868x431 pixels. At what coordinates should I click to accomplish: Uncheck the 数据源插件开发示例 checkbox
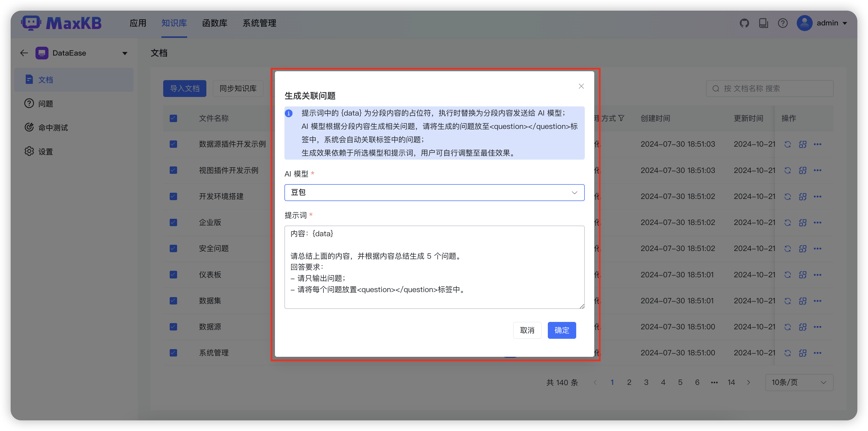(173, 144)
